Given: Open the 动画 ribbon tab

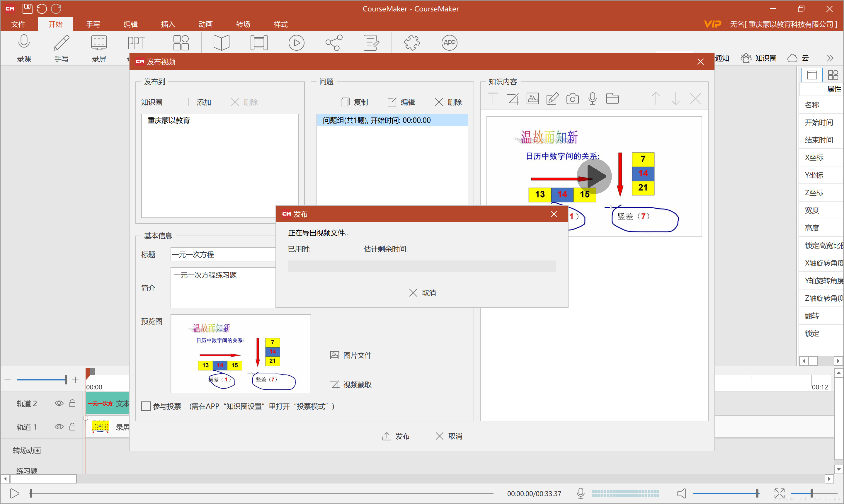Looking at the screenshot, I should click(x=205, y=24).
